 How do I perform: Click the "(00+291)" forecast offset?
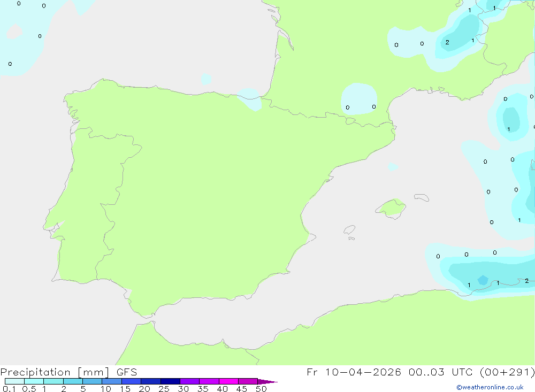pyautogui.click(x=507, y=372)
